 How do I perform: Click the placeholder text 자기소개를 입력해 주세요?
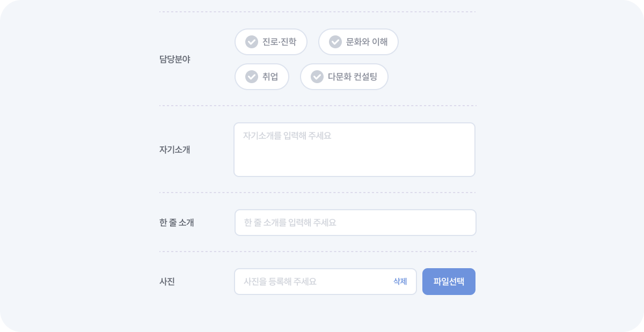tap(287, 136)
